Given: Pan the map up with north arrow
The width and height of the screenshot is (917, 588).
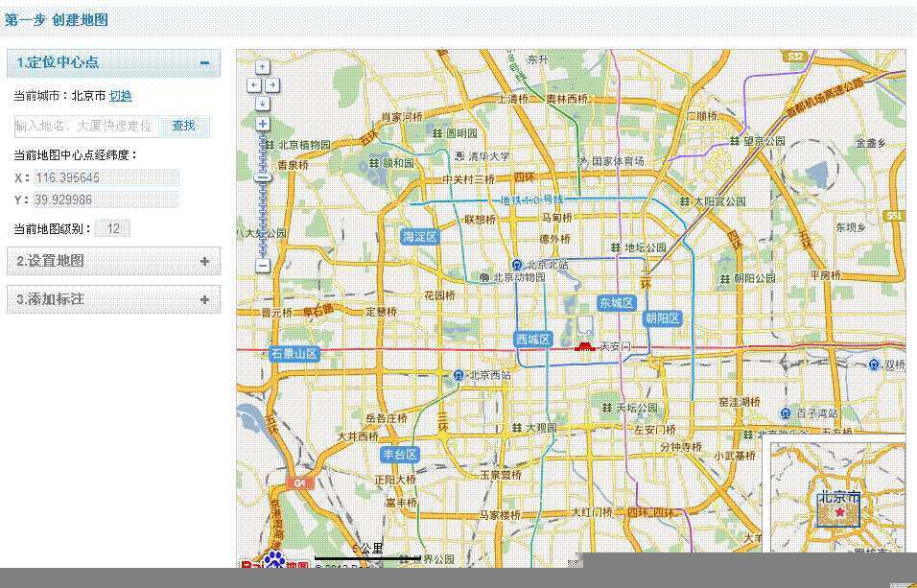Looking at the screenshot, I should tap(262, 67).
